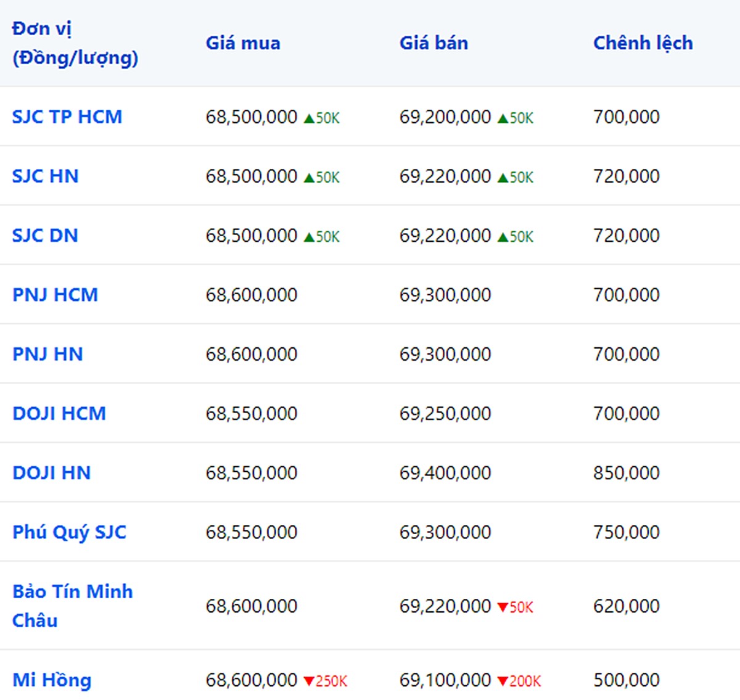Open the SJC TP HCM link
This screenshot has height=700, width=740.
[67, 117]
